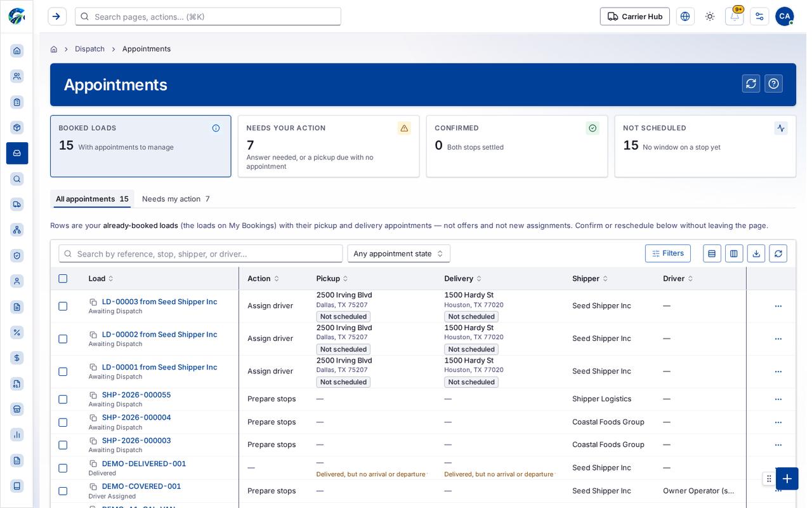Open the notifications bell icon

tap(735, 17)
